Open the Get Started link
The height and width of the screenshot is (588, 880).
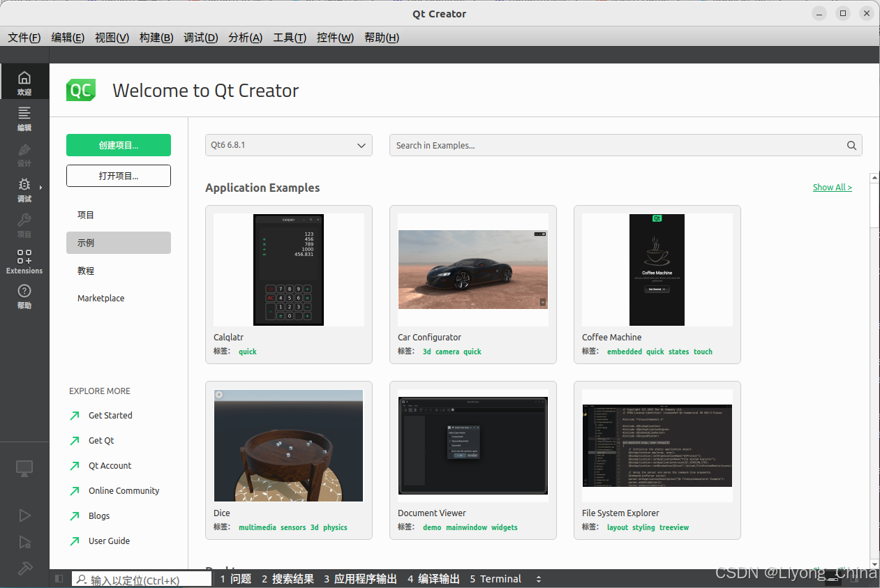(110, 416)
